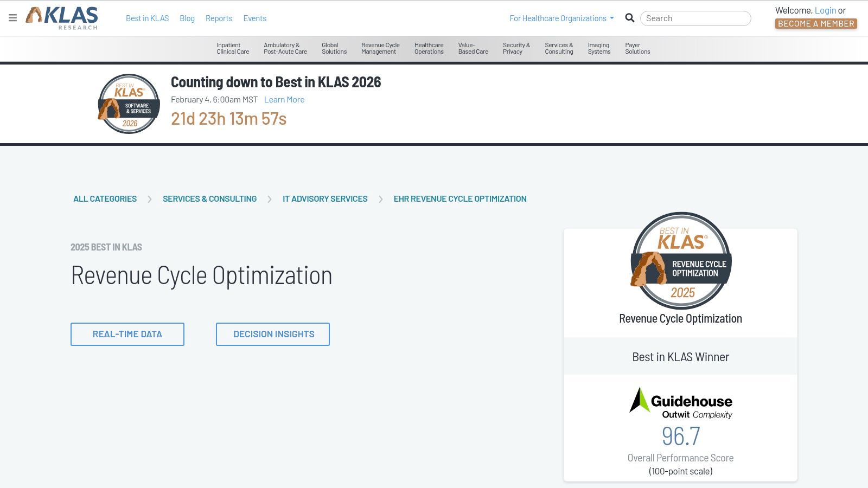Select Value-Based Care category
The image size is (868, 488).
tap(473, 49)
